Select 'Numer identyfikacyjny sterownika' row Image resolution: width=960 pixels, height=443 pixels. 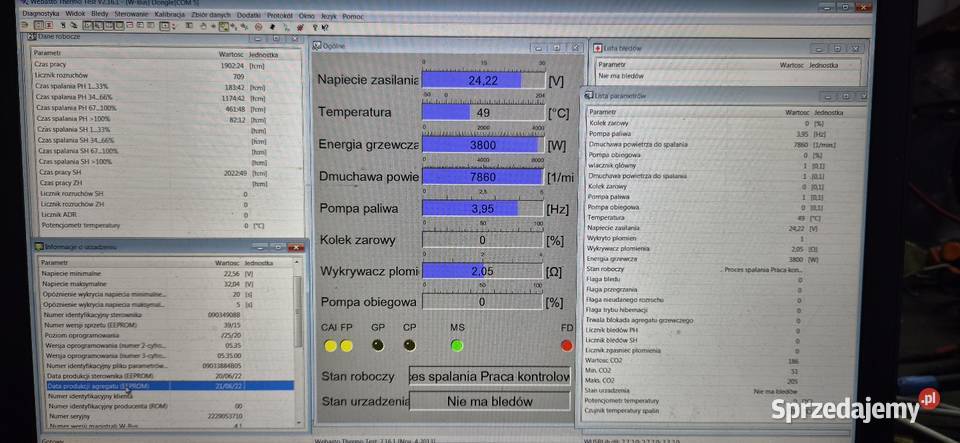coord(167,315)
